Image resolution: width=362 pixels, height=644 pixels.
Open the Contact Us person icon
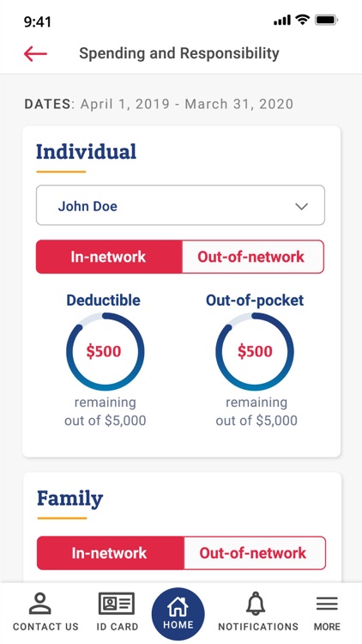(39, 604)
